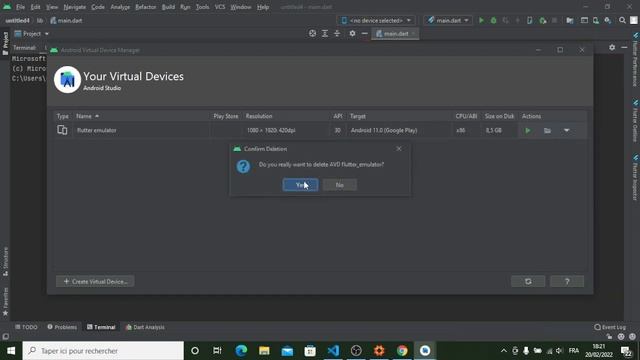This screenshot has width=640, height=360.
Task: Open the Build menu
Action: point(168,7)
